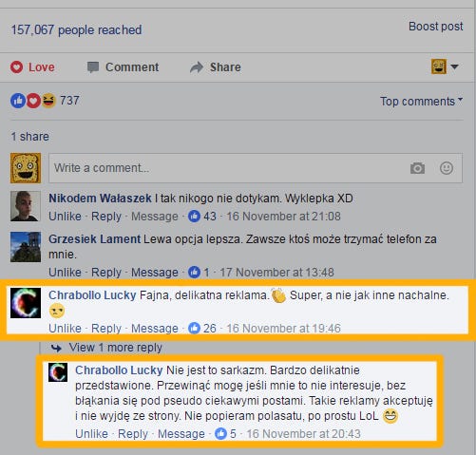Click into the Write a comment field
The height and width of the screenshot is (455, 476).
tap(256, 168)
